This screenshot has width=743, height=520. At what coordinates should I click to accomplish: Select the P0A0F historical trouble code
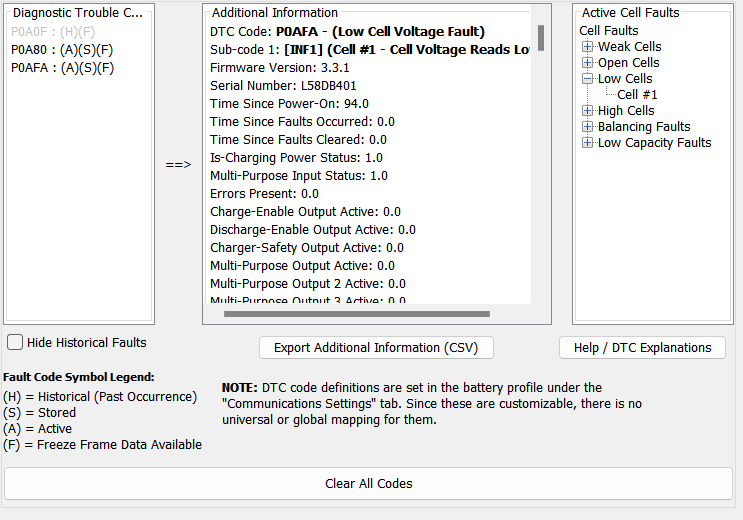pyautogui.click(x=52, y=32)
